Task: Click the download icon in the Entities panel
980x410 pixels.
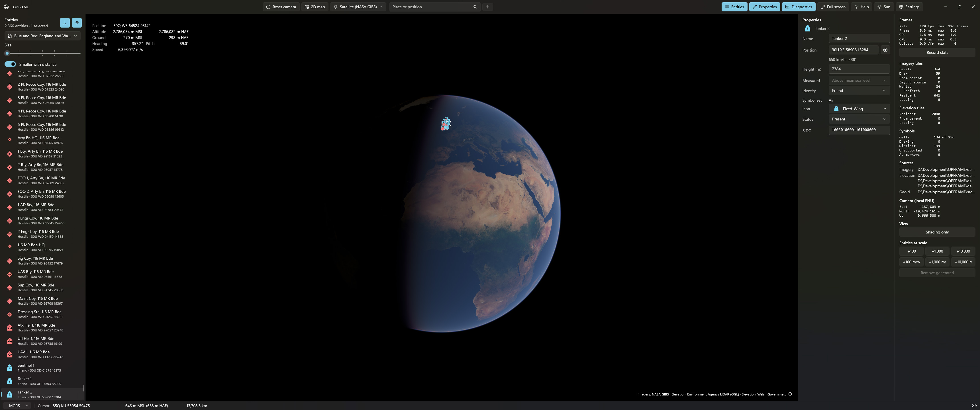Action: tap(65, 23)
